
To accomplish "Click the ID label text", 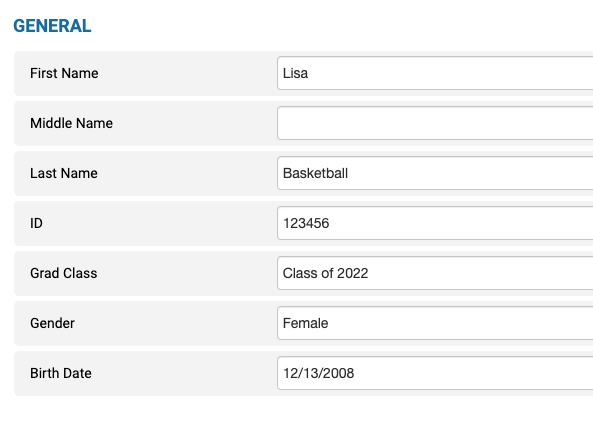I will pyautogui.click(x=36, y=223).
